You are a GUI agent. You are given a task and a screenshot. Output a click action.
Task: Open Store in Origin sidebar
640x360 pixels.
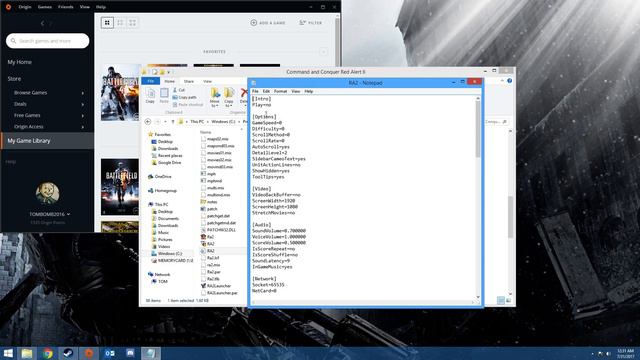[x=14, y=79]
